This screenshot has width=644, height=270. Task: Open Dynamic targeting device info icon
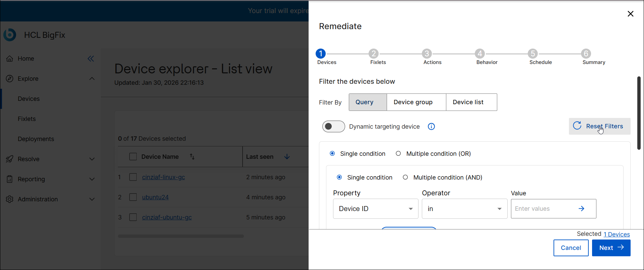431,127
